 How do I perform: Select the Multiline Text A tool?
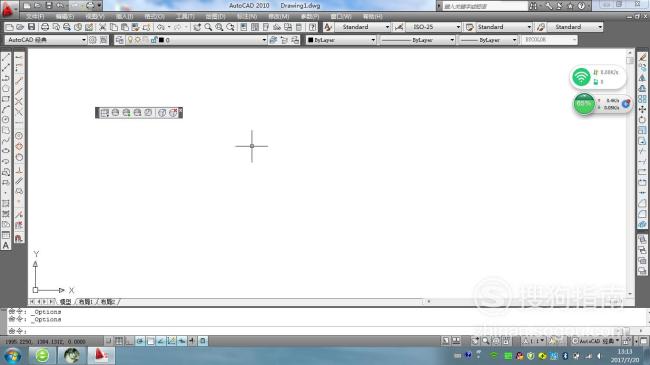click(x=6, y=246)
